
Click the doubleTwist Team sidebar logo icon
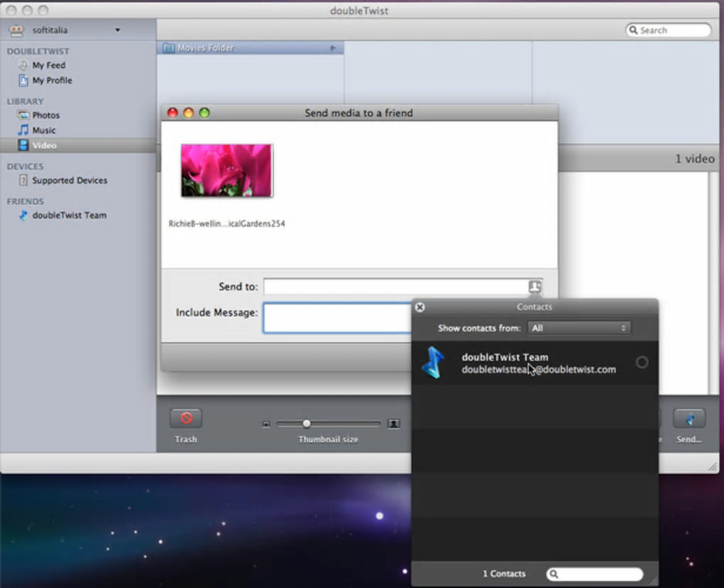click(23, 215)
